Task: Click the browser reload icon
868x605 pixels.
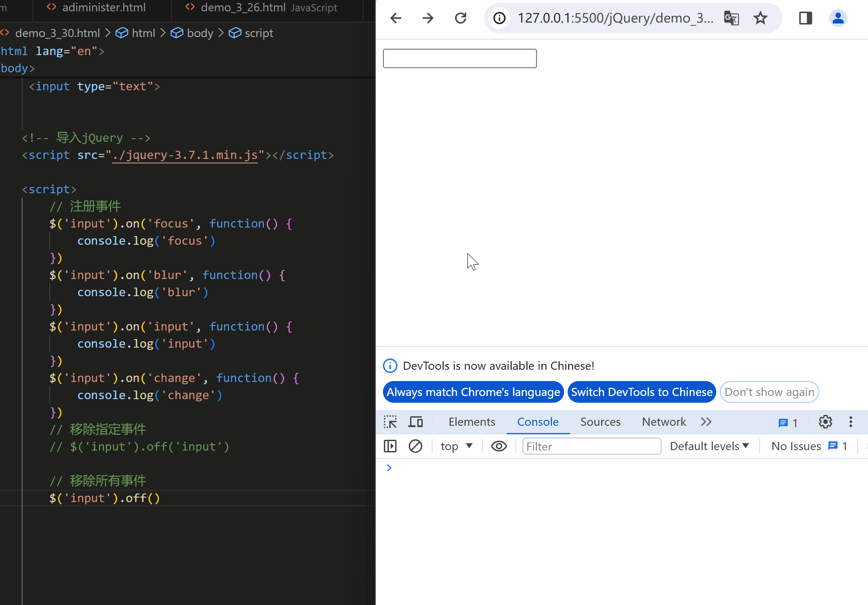Action: 460,18
